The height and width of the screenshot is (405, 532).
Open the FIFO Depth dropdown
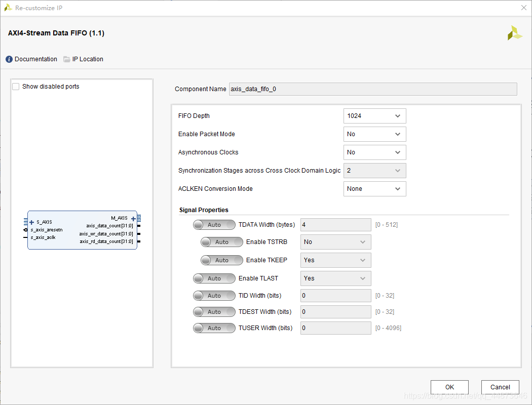tap(374, 116)
